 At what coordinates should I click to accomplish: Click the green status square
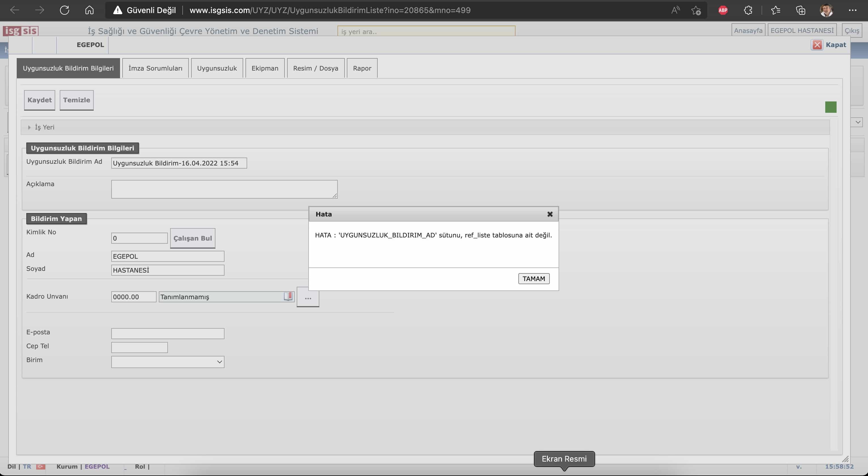point(831,107)
